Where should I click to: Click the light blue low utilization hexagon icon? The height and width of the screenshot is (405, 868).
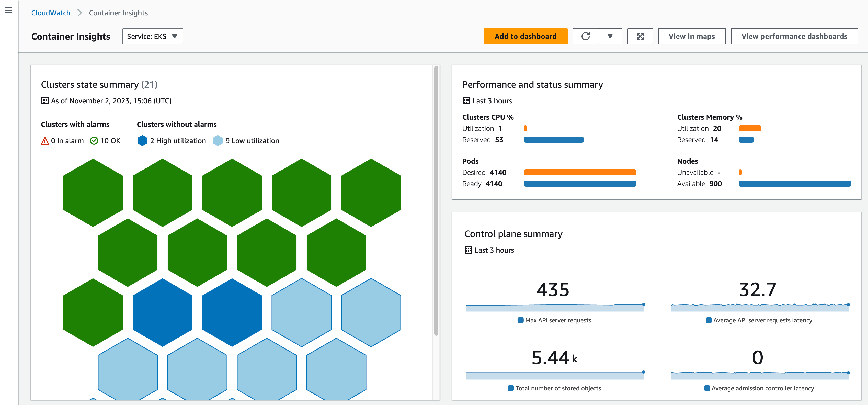(218, 141)
